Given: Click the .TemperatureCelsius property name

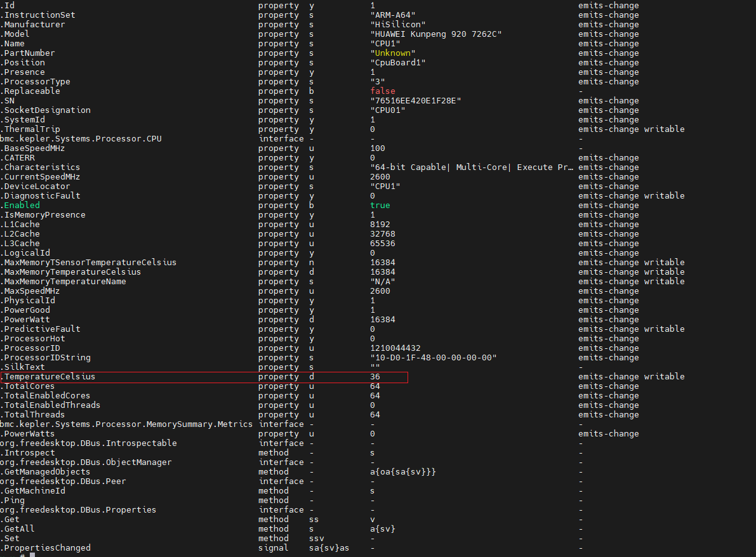Looking at the screenshot, I should point(49,377).
